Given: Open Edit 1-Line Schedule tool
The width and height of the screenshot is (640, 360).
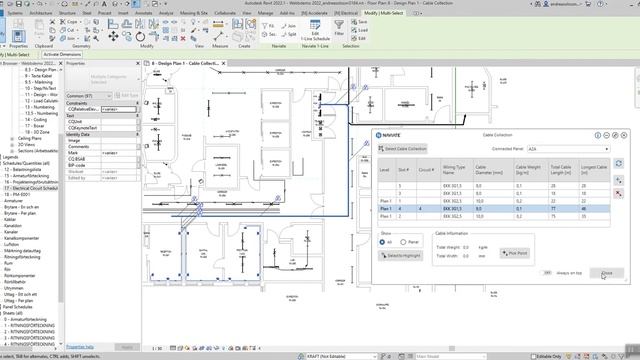Looking at the screenshot, I should 315,31.
